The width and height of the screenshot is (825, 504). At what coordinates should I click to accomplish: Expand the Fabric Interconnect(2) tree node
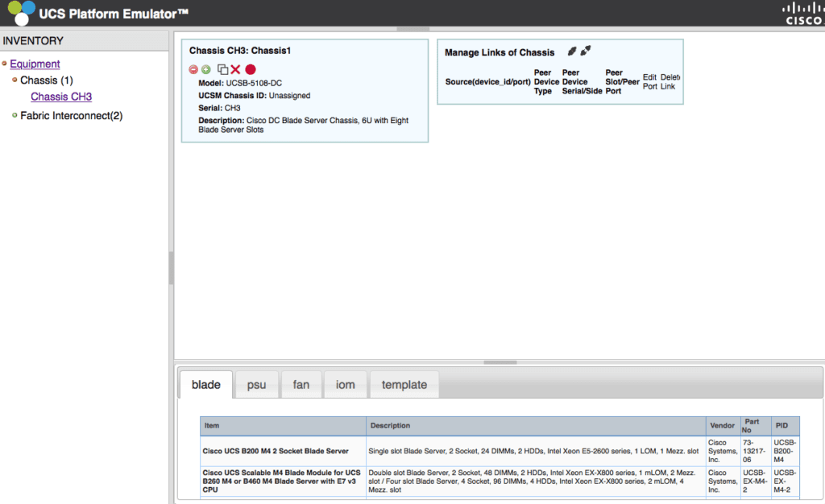(x=15, y=115)
